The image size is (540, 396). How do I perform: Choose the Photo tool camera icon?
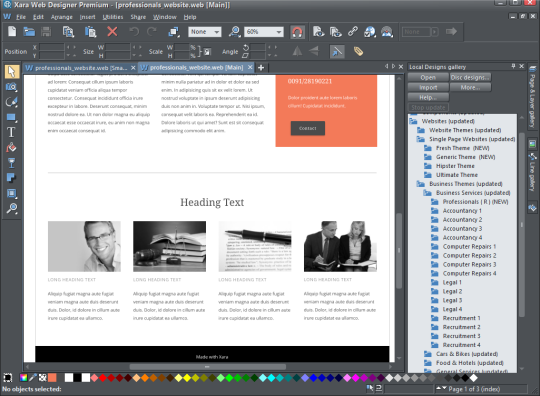11,87
